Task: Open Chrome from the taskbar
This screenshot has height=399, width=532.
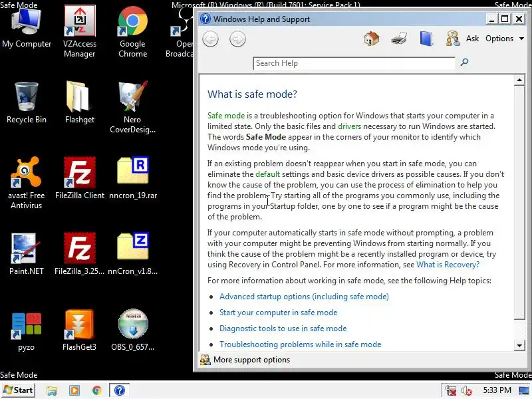Action: click(96, 390)
